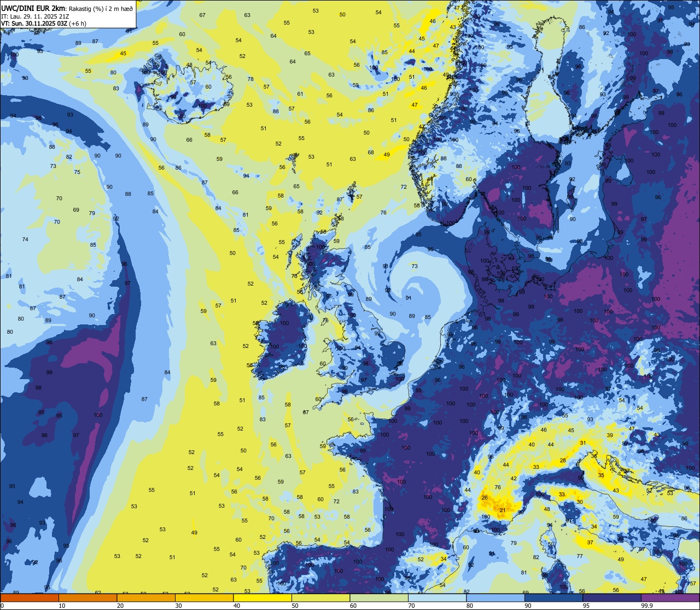Select the 40–50 bright yellow legend segment

click(262, 597)
